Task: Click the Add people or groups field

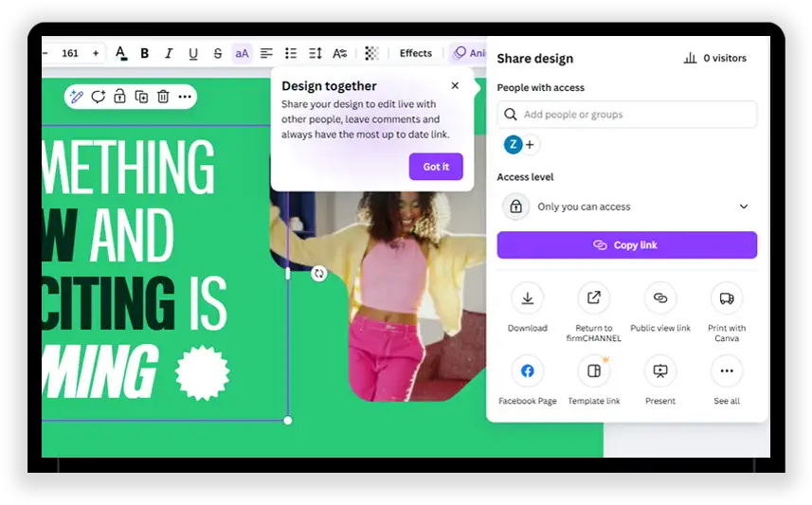Action: 627,115
